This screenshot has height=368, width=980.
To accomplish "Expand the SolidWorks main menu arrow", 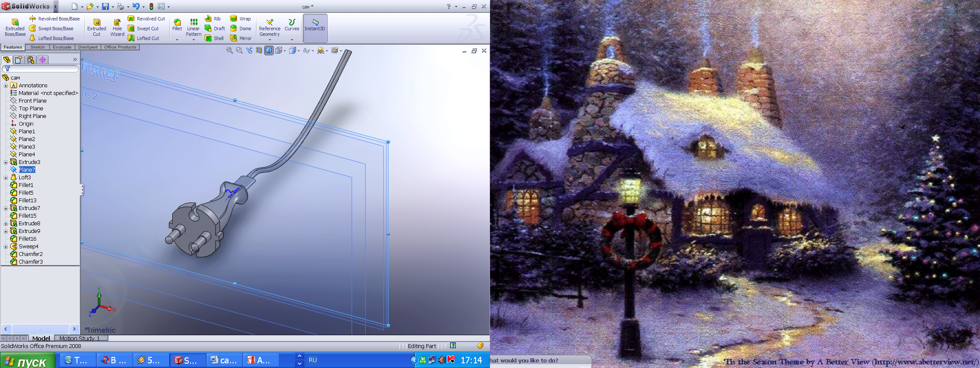I will [55, 6].
